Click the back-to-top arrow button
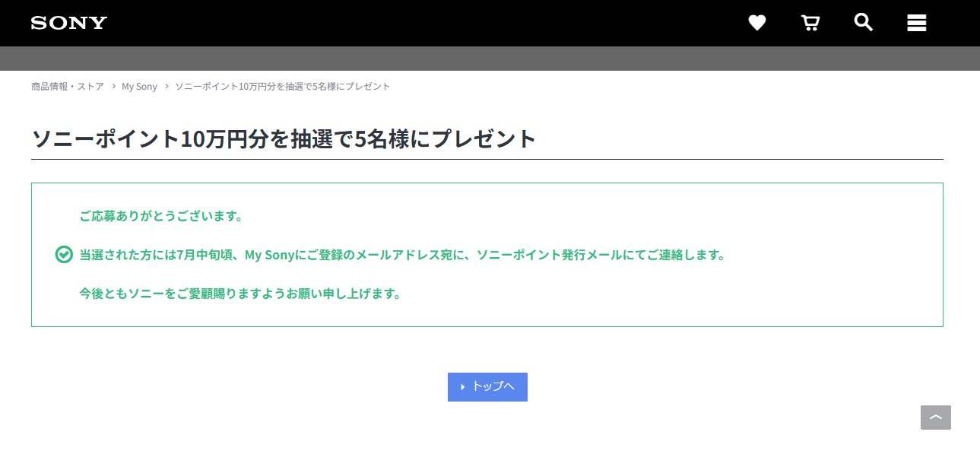This screenshot has height=451, width=980. coord(936,418)
